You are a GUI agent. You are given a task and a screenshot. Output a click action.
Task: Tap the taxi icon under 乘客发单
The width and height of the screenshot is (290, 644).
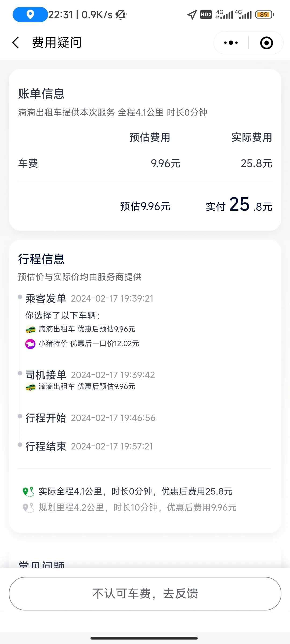pos(30,329)
